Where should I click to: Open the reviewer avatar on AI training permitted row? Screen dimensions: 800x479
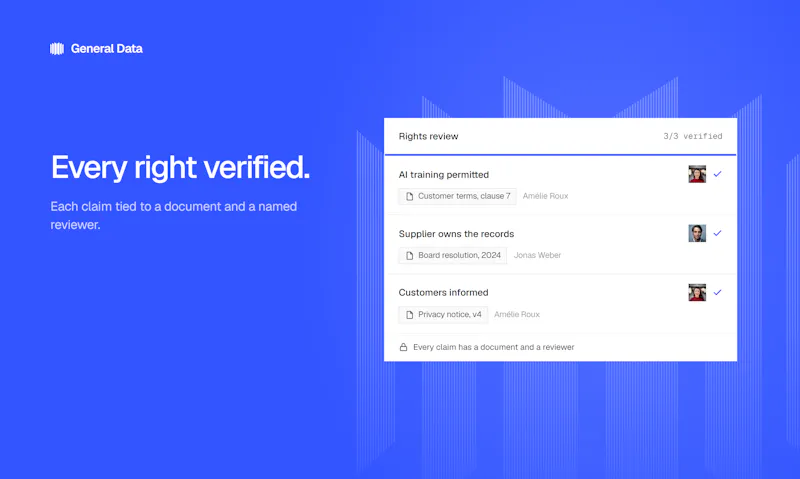coord(697,174)
